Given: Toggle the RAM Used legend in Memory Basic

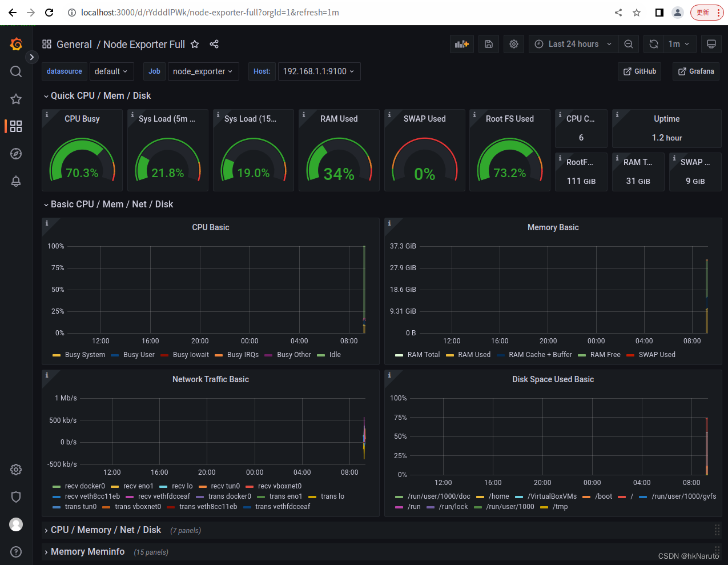Looking at the screenshot, I should [474, 354].
